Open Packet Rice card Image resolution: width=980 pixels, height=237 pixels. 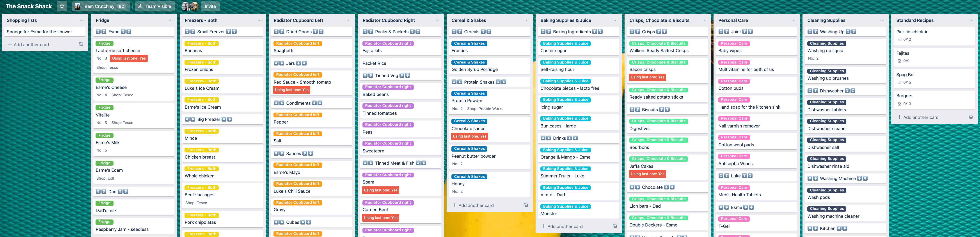[401, 63]
